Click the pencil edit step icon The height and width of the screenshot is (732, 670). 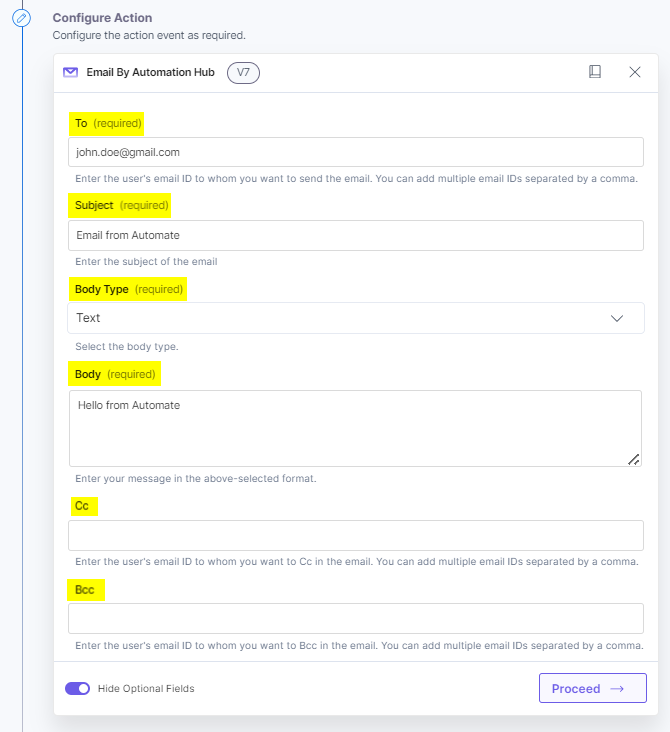coord(22,18)
